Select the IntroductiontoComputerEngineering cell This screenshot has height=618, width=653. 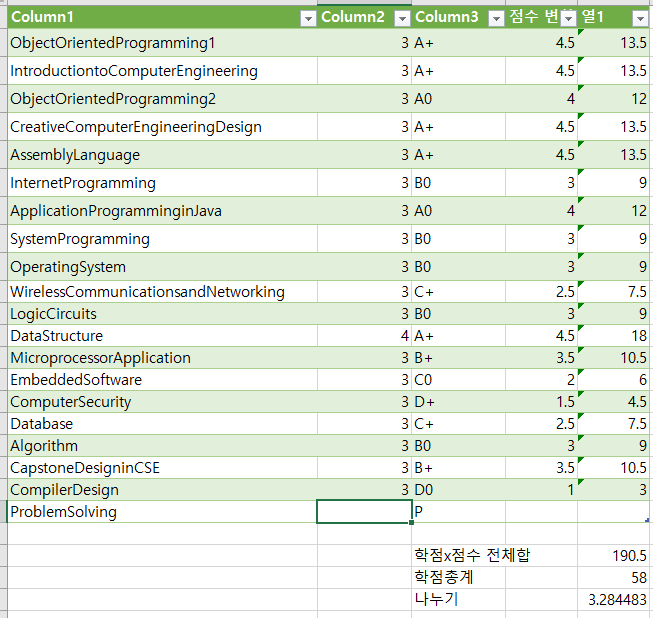[162, 71]
